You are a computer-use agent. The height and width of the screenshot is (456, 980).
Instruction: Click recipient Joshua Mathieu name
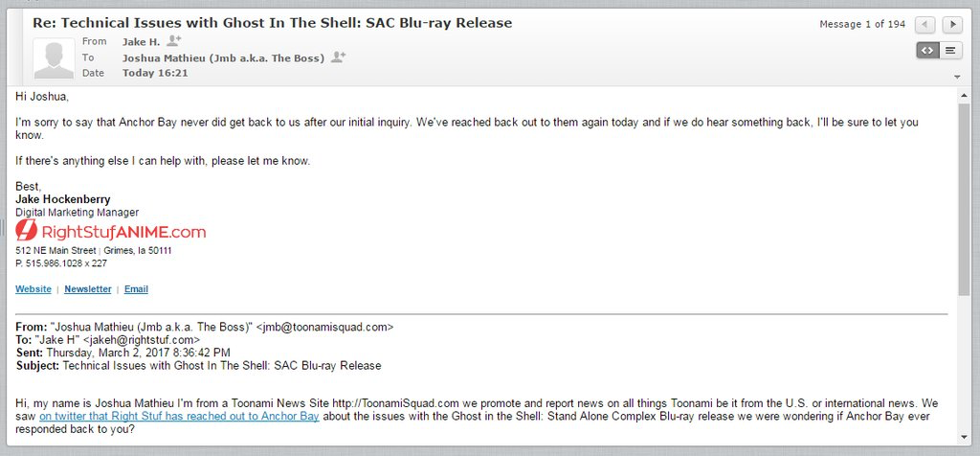pyautogui.click(x=223, y=58)
